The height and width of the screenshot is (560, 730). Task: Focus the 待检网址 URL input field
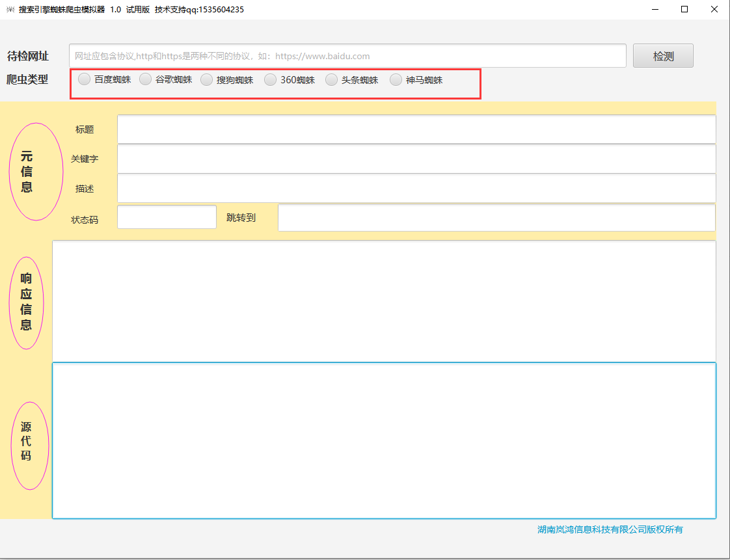[347, 56]
